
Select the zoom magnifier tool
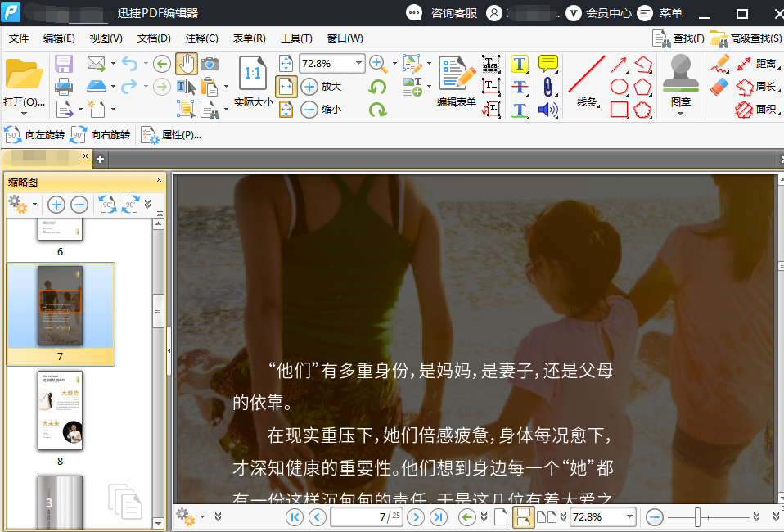pos(378,64)
